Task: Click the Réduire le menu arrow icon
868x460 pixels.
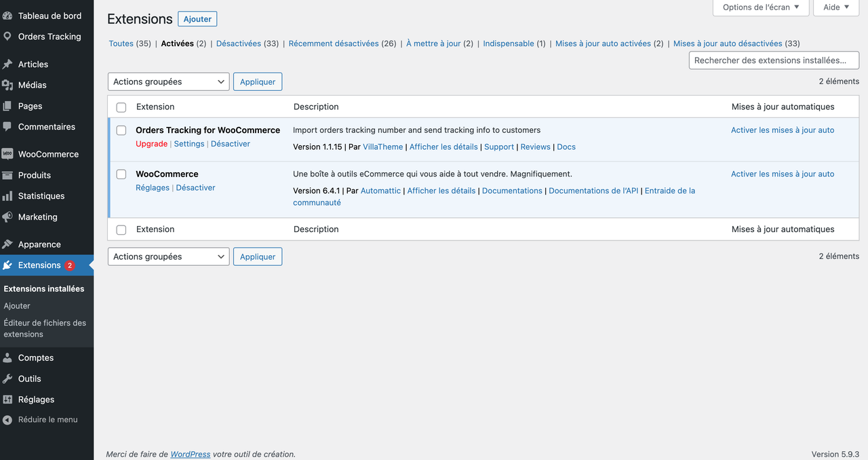Action: [7, 420]
